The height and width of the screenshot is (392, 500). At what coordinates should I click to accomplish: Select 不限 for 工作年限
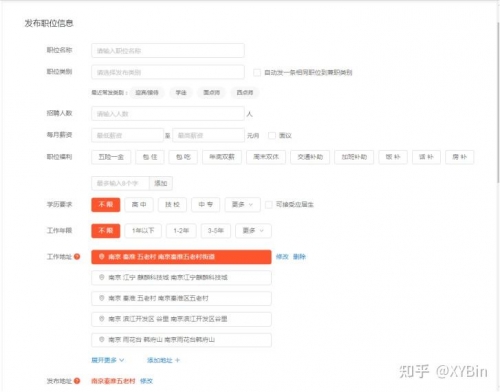(x=106, y=230)
